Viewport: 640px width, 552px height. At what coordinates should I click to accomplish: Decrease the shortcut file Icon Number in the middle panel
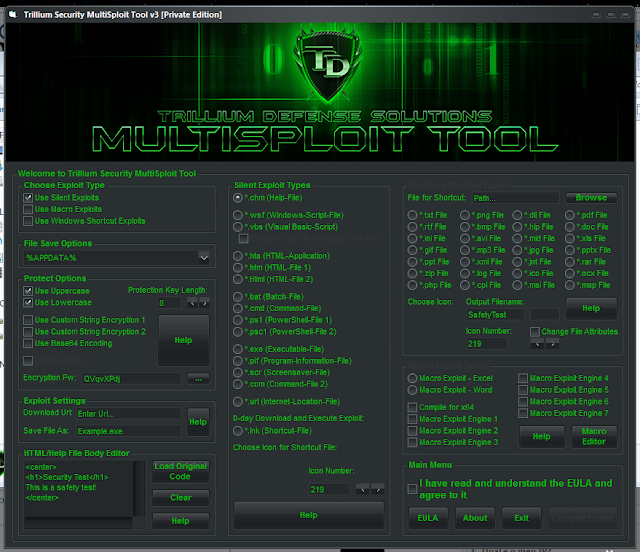click(x=362, y=489)
